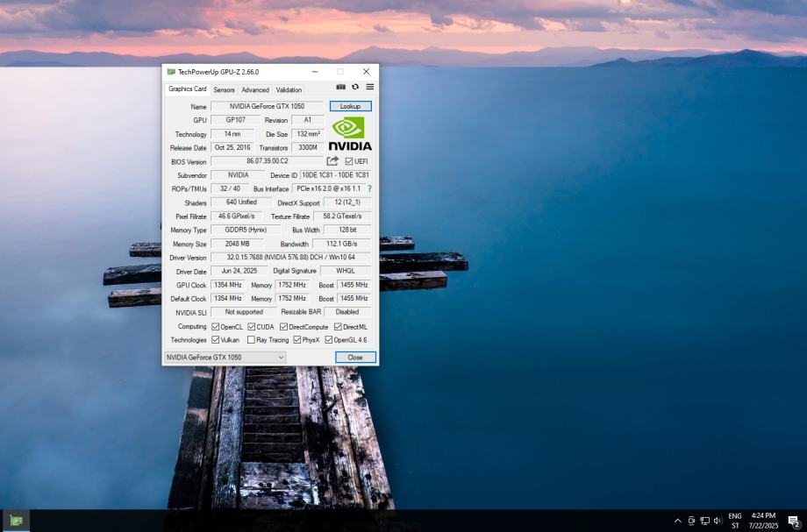Click the NVIDIA SLI value Not supported

[x=244, y=312]
